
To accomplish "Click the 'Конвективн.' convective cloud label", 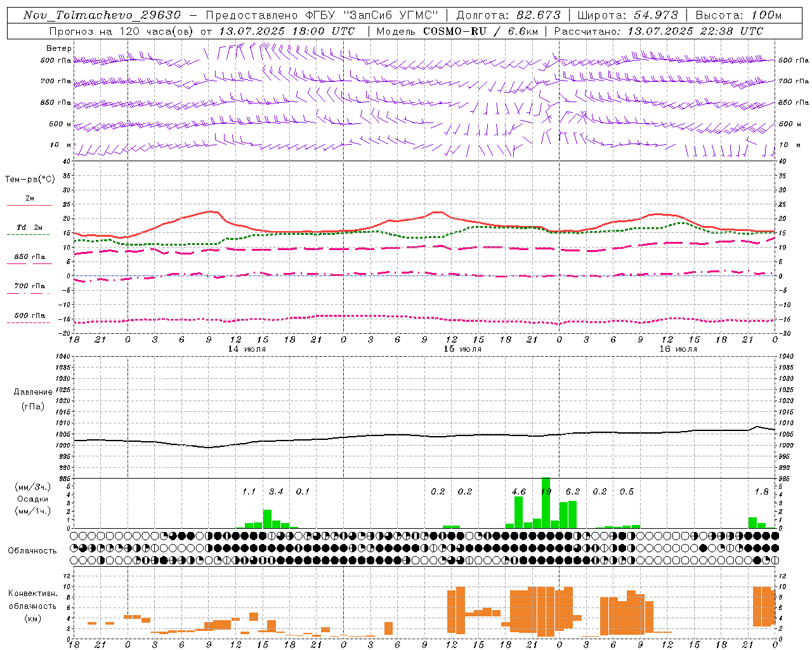I will pos(33,593).
